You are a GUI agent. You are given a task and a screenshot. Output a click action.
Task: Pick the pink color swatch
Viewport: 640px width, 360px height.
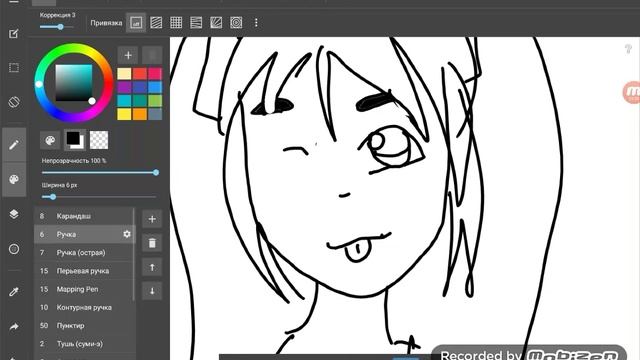pos(155,74)
